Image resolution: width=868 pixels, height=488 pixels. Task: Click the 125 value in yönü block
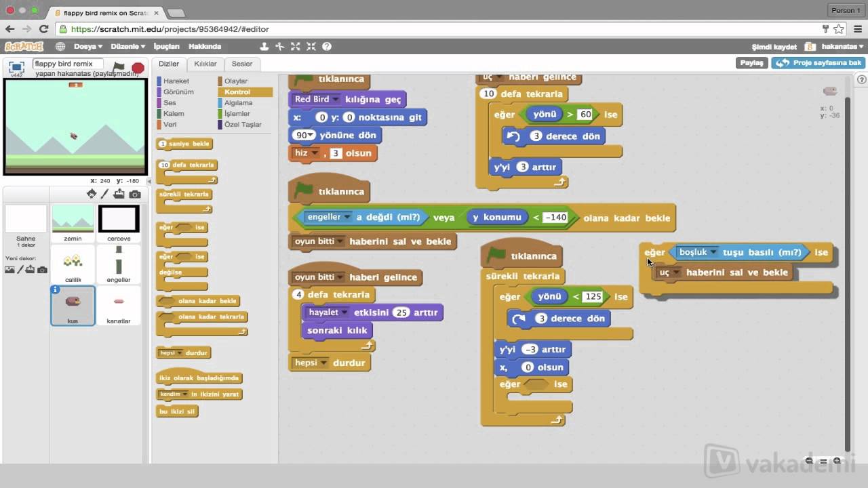(x=593, y=296)
